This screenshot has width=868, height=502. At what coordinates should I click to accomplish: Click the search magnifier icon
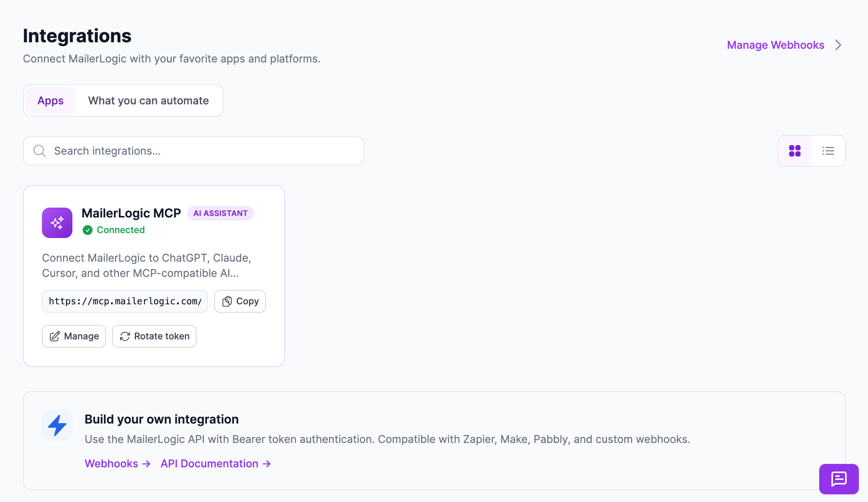(40, 151)
